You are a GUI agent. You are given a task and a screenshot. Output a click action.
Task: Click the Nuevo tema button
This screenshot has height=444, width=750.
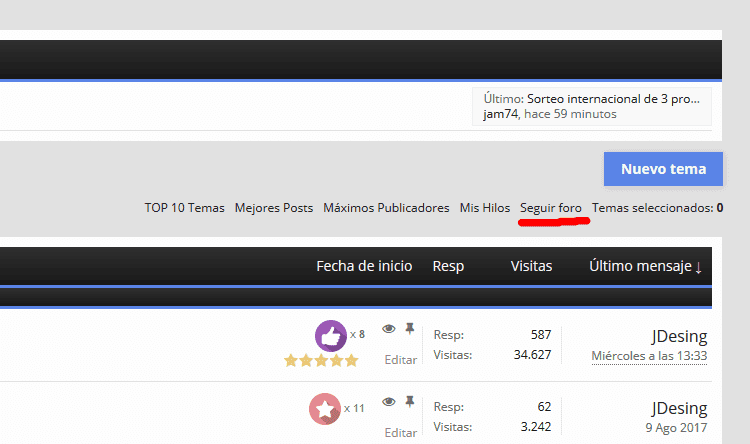[x=663, y=169]
